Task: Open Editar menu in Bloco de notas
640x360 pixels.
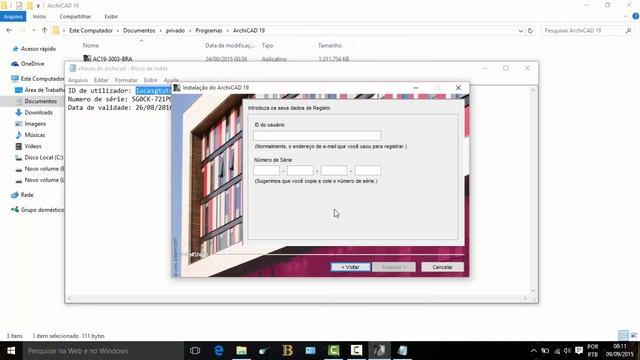Action: pos(101,80)
